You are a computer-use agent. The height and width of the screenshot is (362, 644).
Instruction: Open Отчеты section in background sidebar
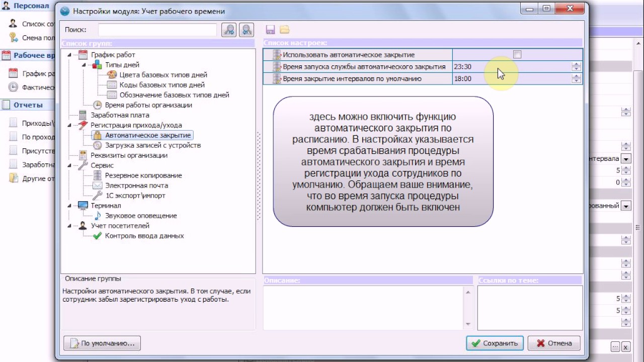pyautogui.click(x=28, y=105)
